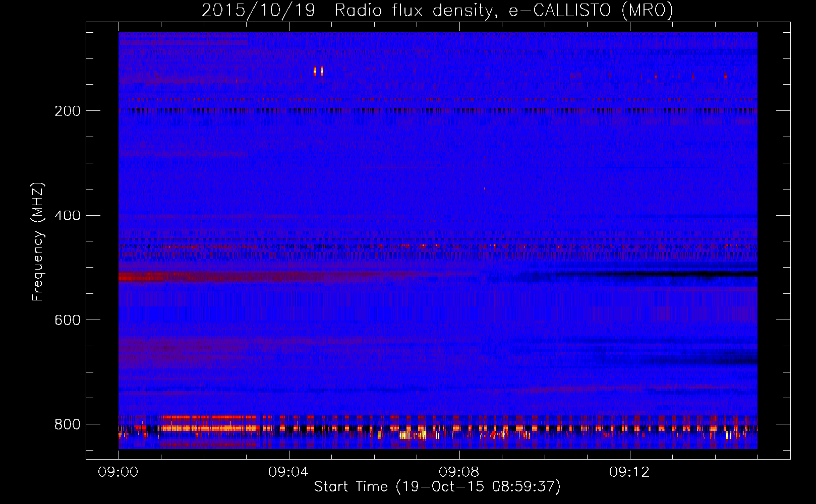Viewport: 816px width, 504px height.
Task: Click the 400 frequency tick label
Action: tap(68, 216)
